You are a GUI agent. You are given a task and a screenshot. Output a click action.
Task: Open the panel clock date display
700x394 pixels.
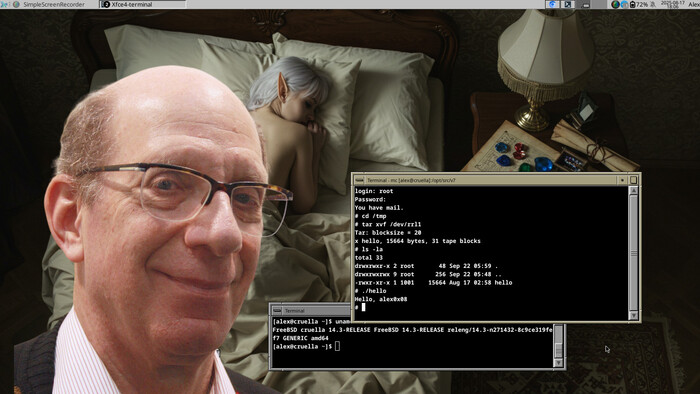pos(672,4)
